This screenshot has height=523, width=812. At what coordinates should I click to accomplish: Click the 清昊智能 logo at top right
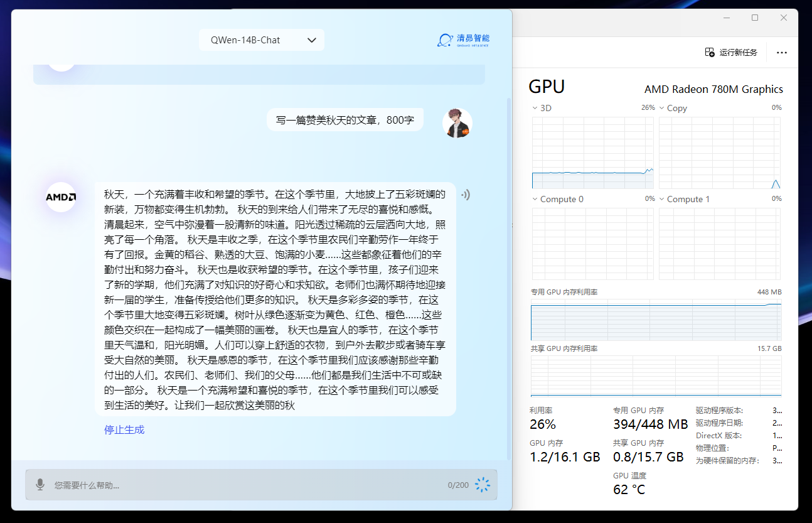point(463,39)
